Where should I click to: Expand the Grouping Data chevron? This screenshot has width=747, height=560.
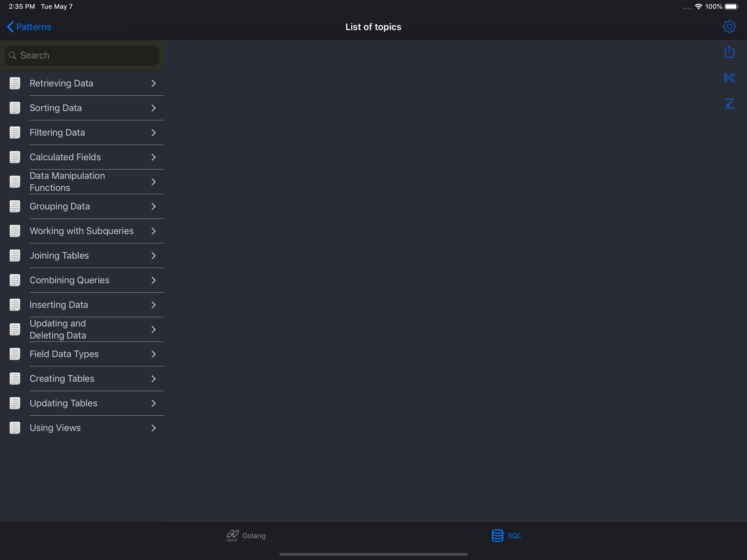153,206
